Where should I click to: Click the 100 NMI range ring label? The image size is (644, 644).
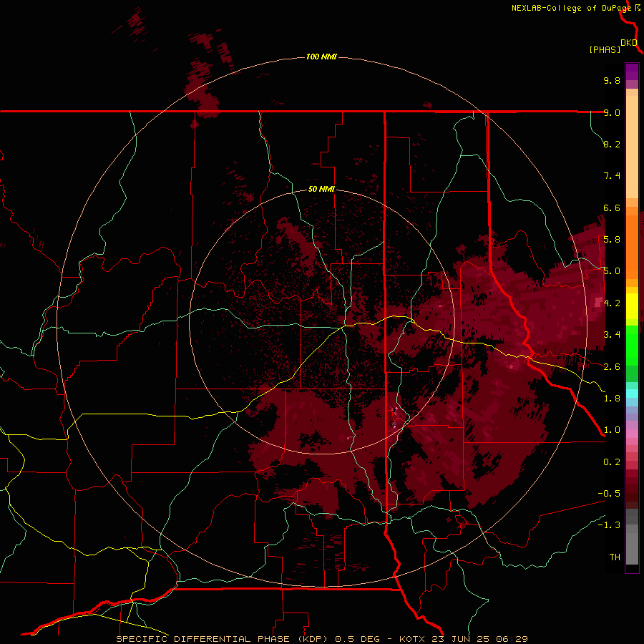click(321, 57)
